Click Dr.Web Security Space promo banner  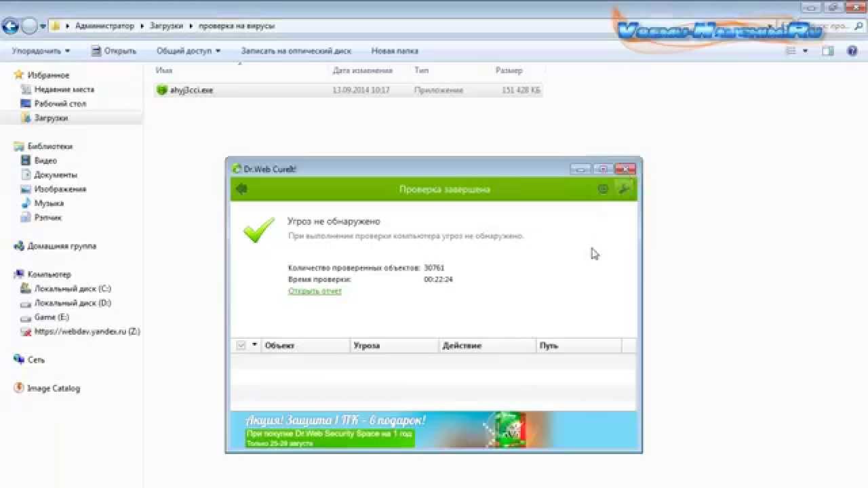point(434,430)
